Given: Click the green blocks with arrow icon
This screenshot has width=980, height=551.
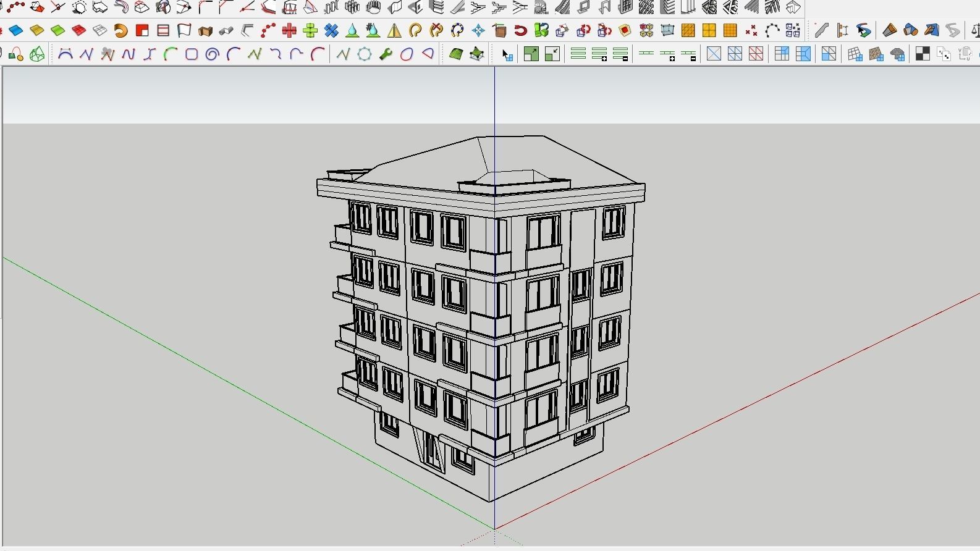Looking at the screenshot, I should pyautogui.click(x=541, y=30).
